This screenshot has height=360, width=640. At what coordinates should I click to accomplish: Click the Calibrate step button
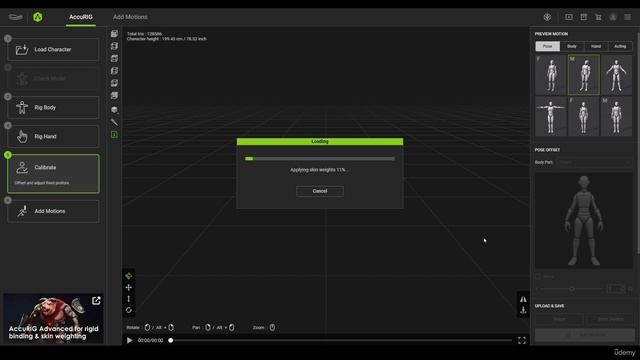click(53, 173)
